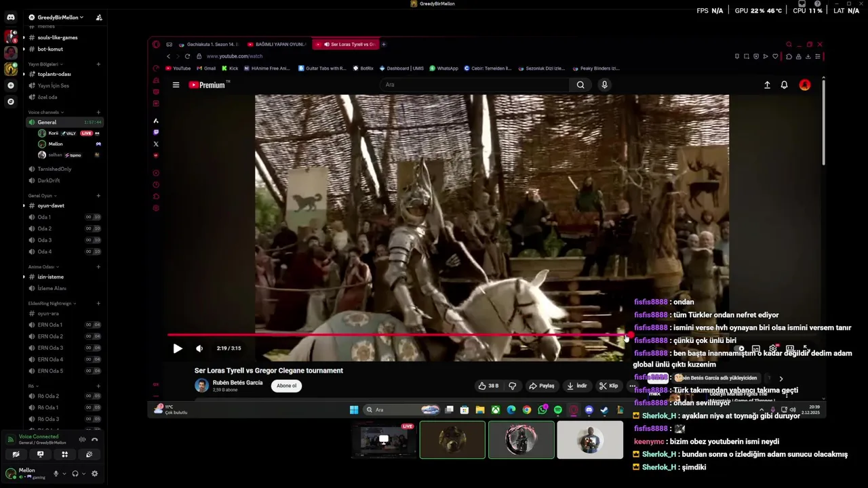Collapse the Anime Odası category

tap(43, 266)
